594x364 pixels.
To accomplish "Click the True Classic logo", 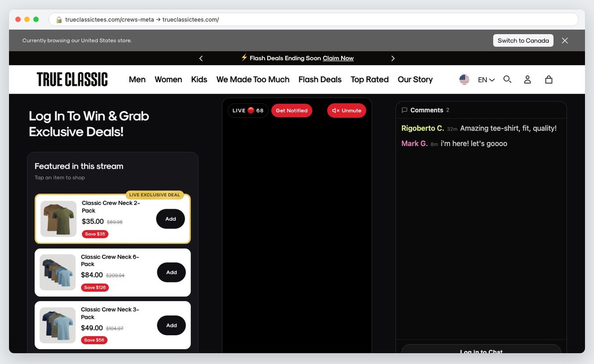I will (x=72, y=79).
